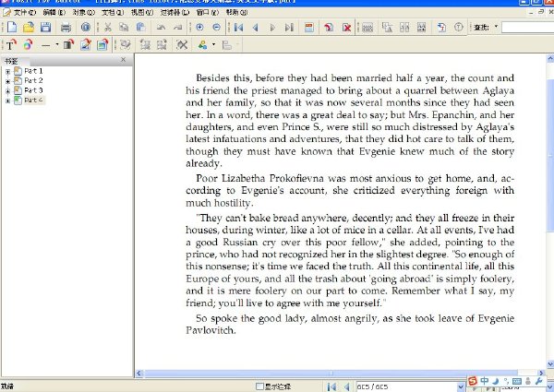Open the 视图 (View) menu

[141, 12]
